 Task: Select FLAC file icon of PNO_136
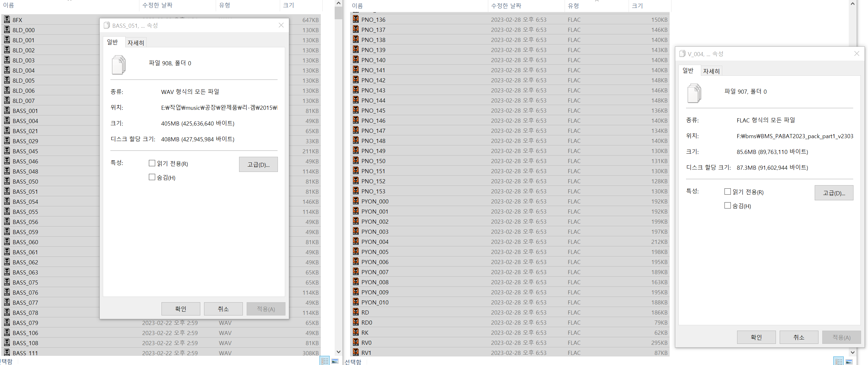tap(355, 19)
